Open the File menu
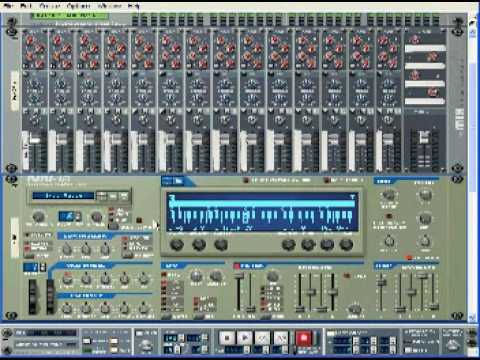 (7, 6)
